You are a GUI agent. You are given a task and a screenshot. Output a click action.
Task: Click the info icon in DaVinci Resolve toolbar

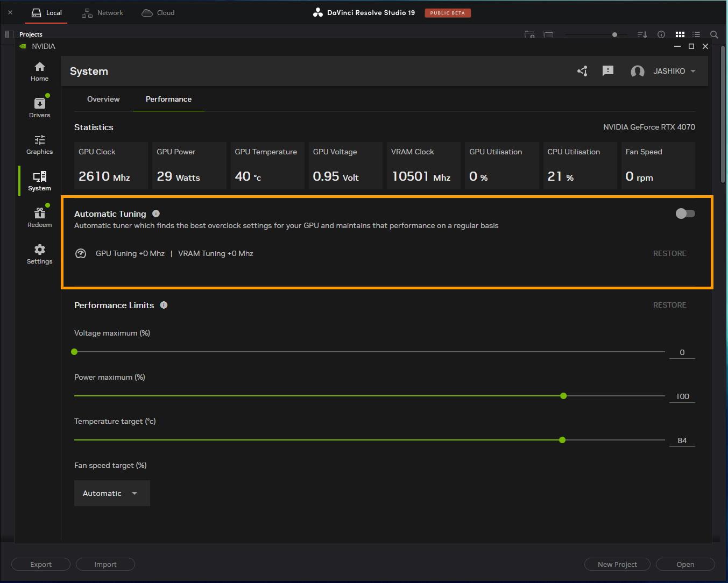click(661, 34)
